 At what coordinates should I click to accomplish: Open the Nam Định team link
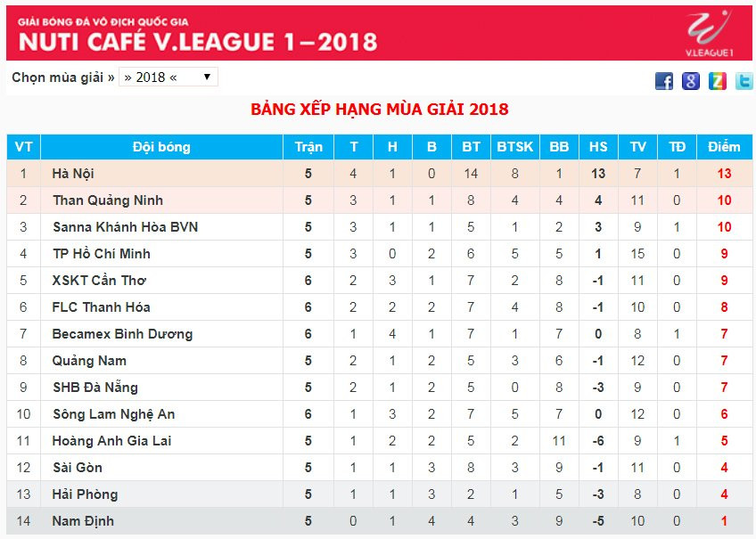coord(83,521)
